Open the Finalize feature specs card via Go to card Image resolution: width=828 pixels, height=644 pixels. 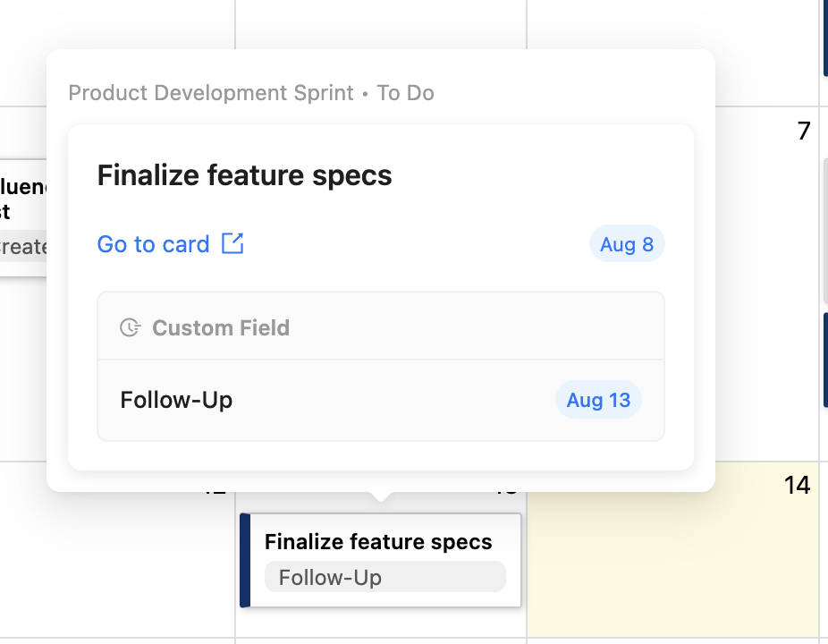point(154,244)
